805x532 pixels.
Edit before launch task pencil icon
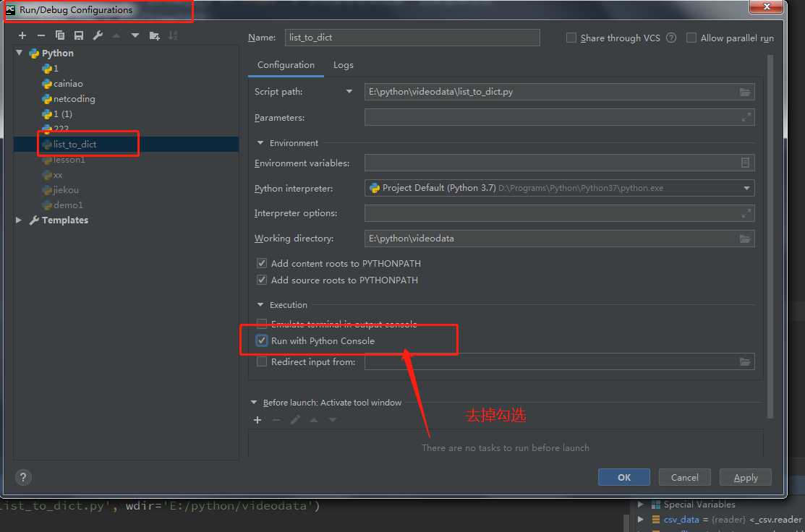294,420
